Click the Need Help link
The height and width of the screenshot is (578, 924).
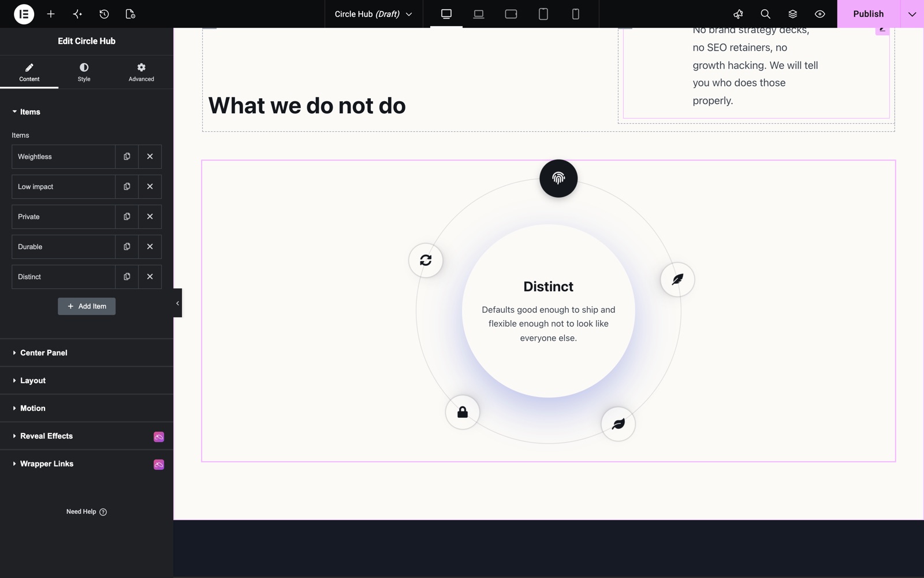click(87, 512)
